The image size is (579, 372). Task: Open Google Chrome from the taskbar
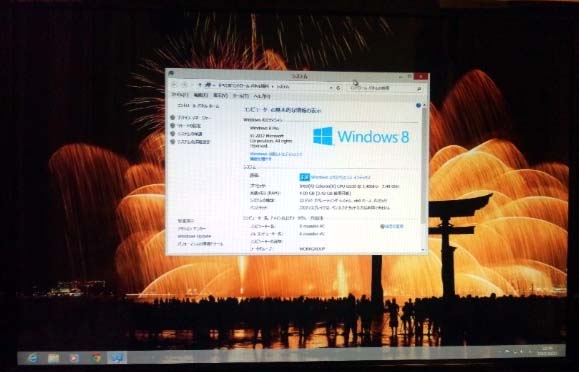point(96,357)
